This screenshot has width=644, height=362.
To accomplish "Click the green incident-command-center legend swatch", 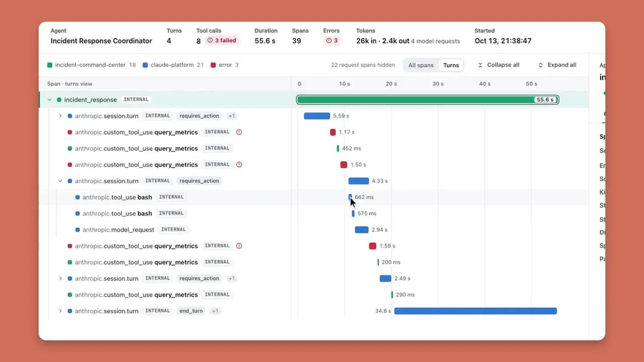I will coord(50,65).
